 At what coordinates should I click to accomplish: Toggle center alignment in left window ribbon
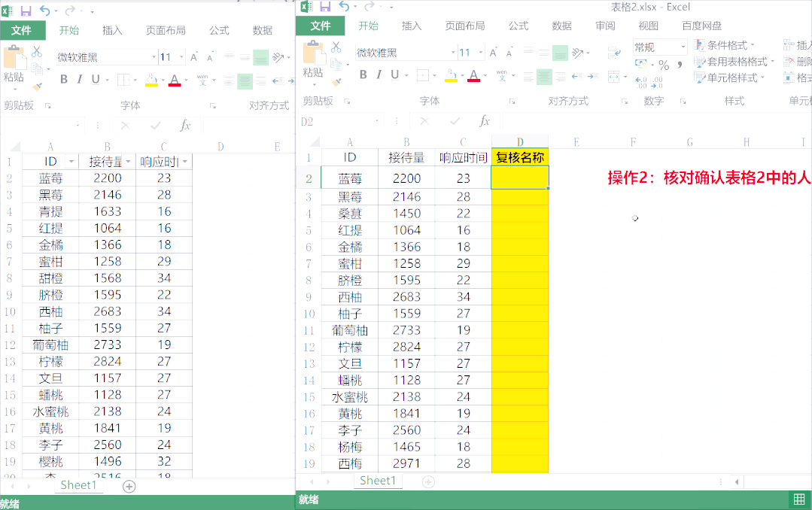tap(245, 81)
